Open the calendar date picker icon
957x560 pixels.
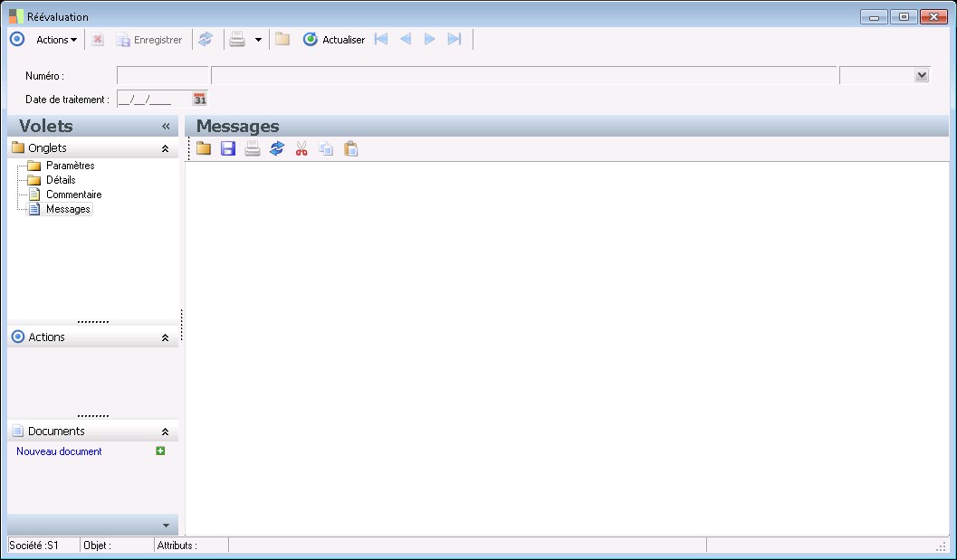pyautogui.click(x=199, y=99)
